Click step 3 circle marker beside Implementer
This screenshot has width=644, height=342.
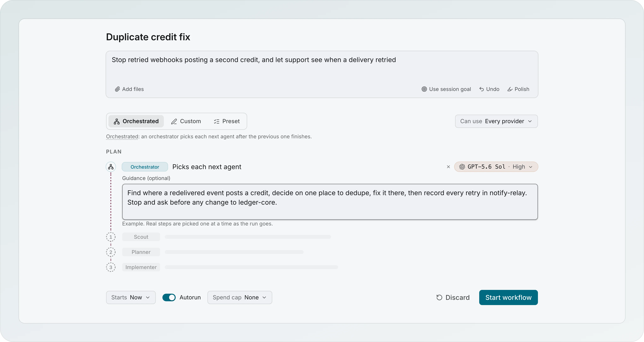click(x=111, y=267)
